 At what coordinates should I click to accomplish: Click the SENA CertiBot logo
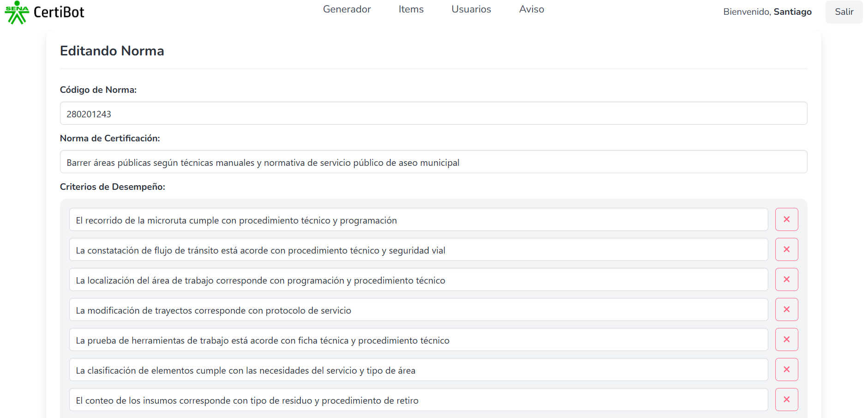click(x=17, y=12)
